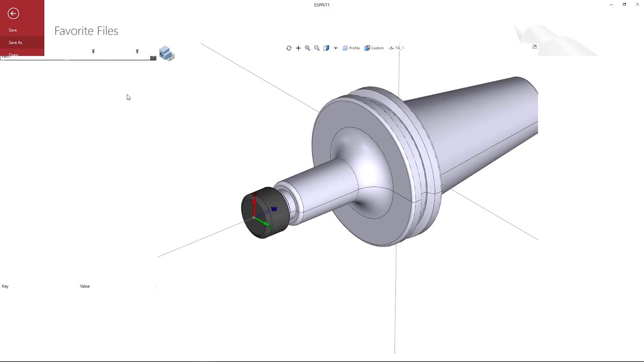Viewport: 644px width, 362px height.
Task: Click the Key column header
Action: click(5, 286)
